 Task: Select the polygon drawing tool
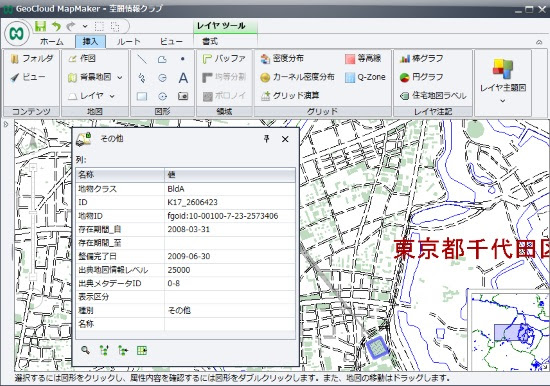click(162, 59)
